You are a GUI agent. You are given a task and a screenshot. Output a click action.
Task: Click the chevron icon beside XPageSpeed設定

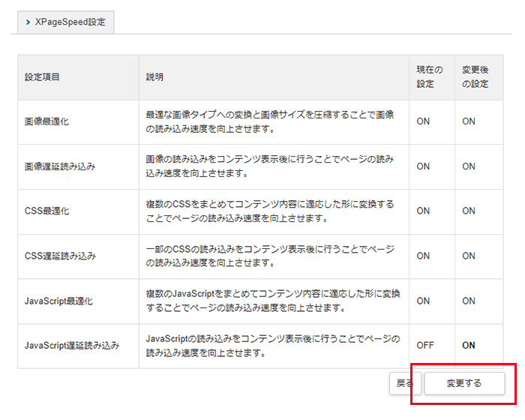tap(28, 22)
